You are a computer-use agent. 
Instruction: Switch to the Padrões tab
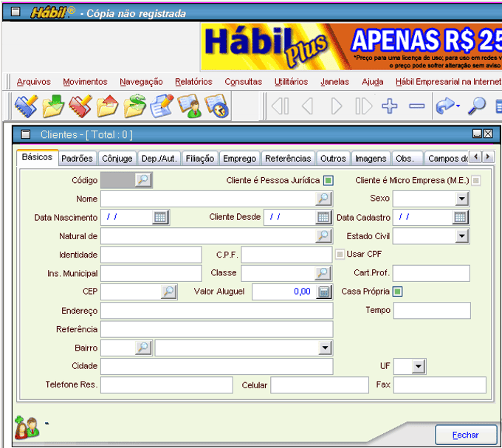coord(77,159)
